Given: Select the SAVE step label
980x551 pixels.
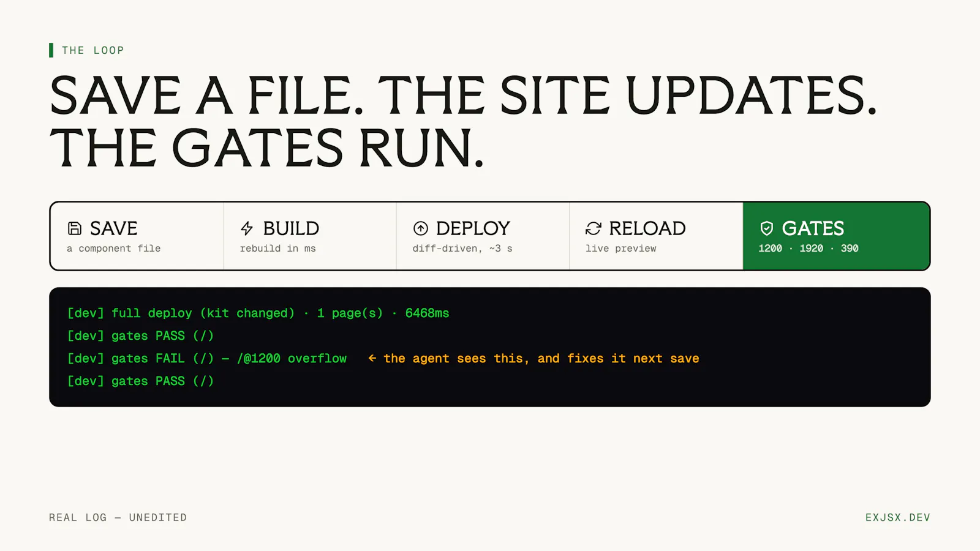Looking at the screenshot, I should [114, 228].
